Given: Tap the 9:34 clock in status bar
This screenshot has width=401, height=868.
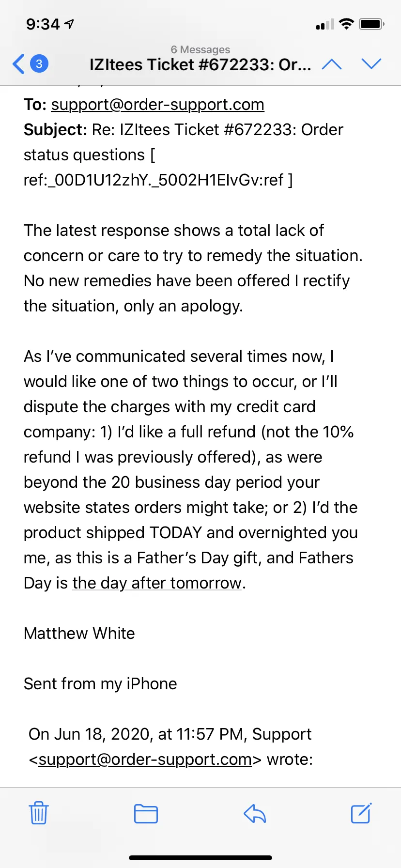Looking at the screenshot, I should [x=43, y=24].
